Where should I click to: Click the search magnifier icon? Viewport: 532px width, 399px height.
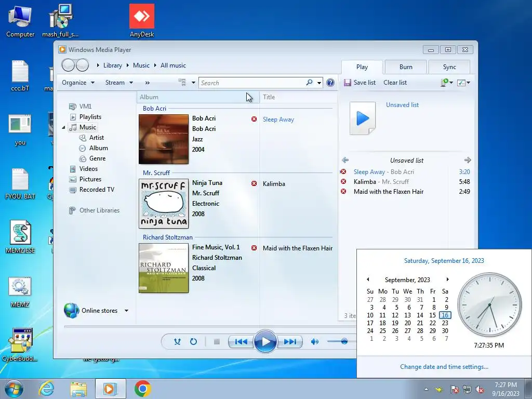(x=309, y=83)
